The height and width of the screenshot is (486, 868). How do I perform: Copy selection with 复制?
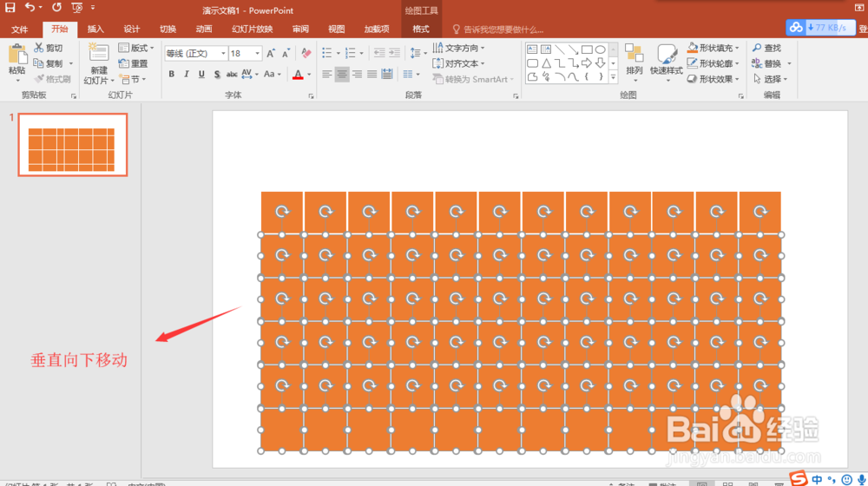click(48, 63)
